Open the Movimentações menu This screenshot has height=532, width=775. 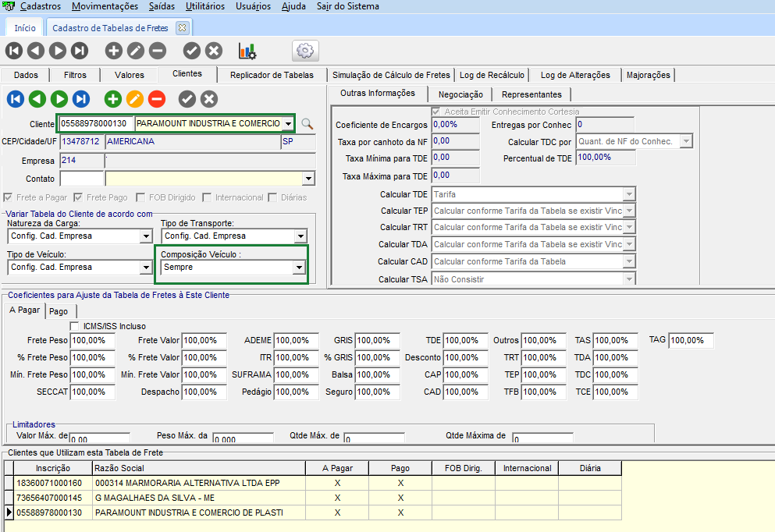coord(104,6)
